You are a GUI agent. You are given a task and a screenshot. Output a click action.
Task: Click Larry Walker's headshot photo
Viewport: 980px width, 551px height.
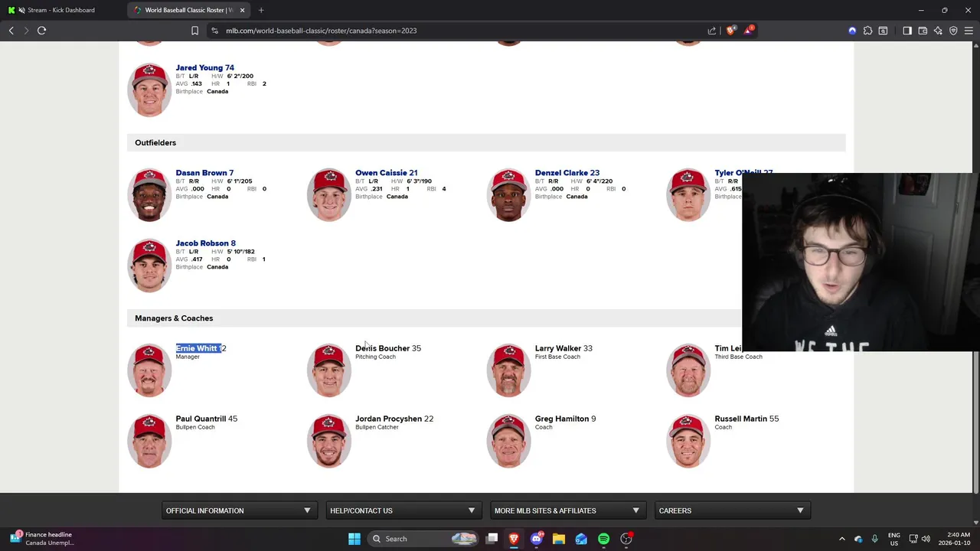click(508, 370)
